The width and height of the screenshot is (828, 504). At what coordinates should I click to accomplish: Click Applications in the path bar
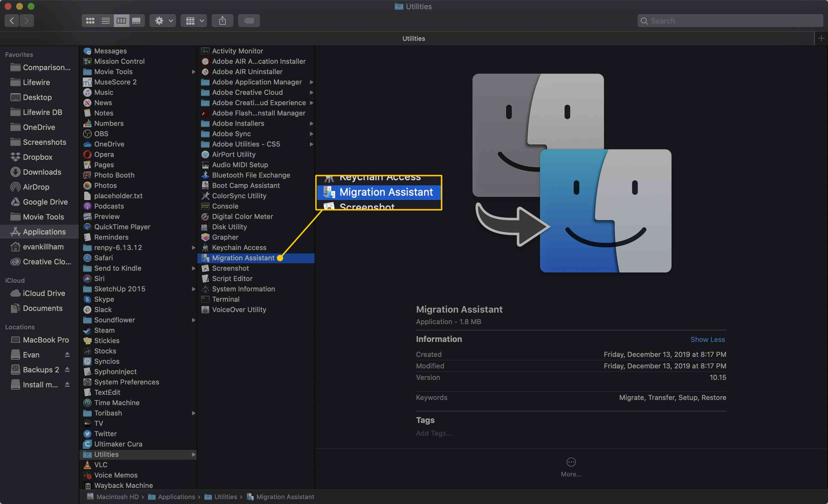click(172, 497)
